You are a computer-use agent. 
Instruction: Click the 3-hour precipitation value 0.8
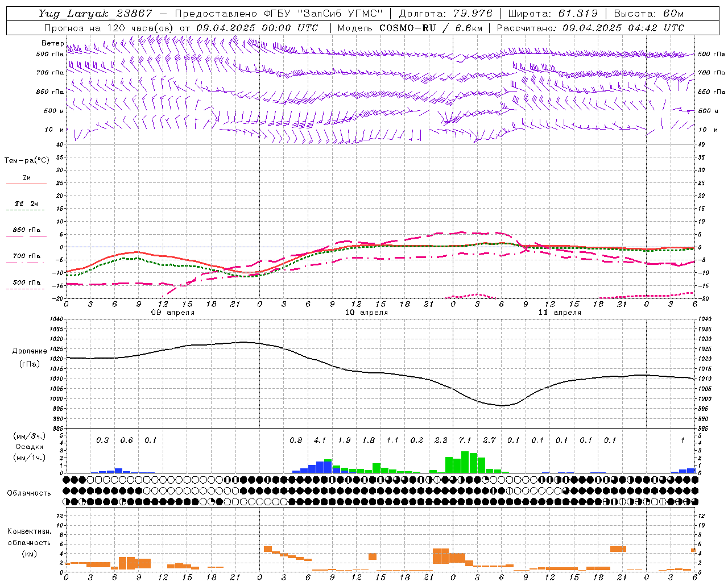click(296, 440)
